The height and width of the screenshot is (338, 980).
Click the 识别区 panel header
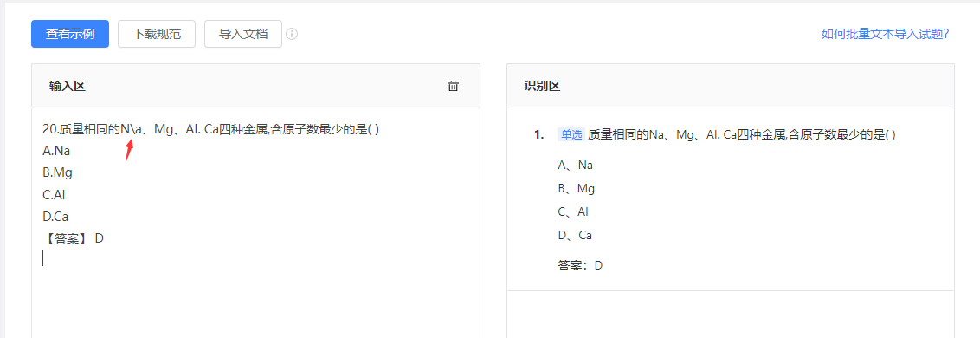pos(730,86)
